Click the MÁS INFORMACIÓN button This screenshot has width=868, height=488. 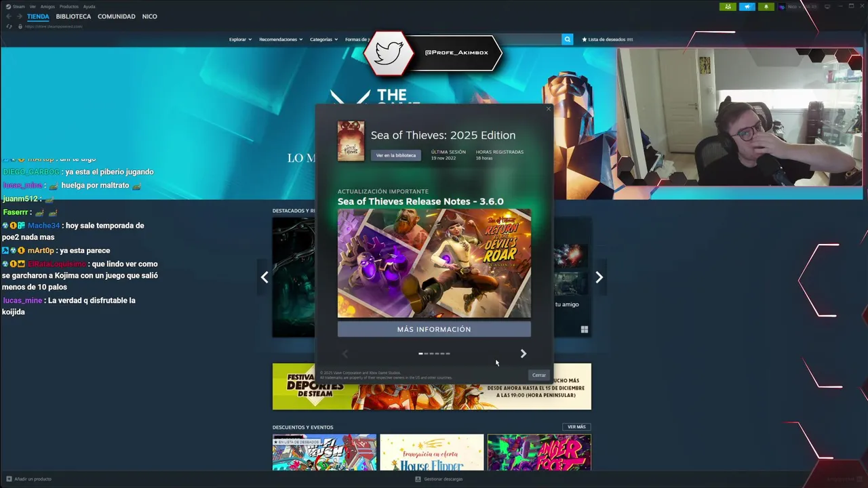[x=434, y=329]
